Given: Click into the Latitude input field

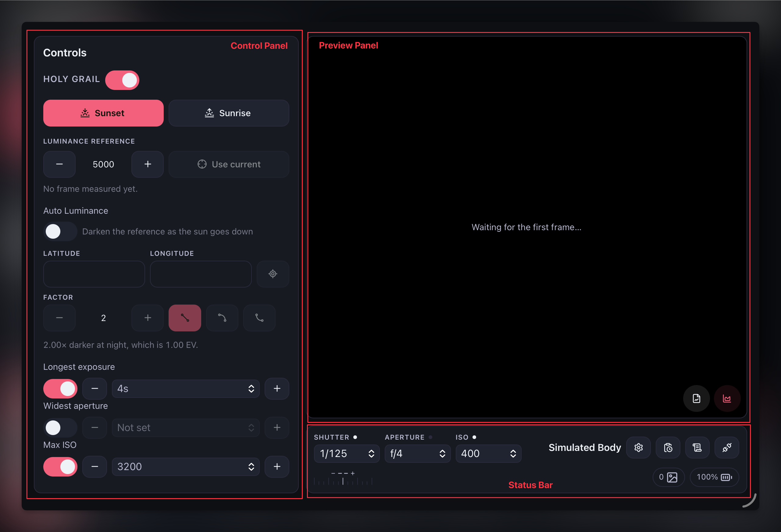Looking at the screenshot, I should [x=94, y=274].
